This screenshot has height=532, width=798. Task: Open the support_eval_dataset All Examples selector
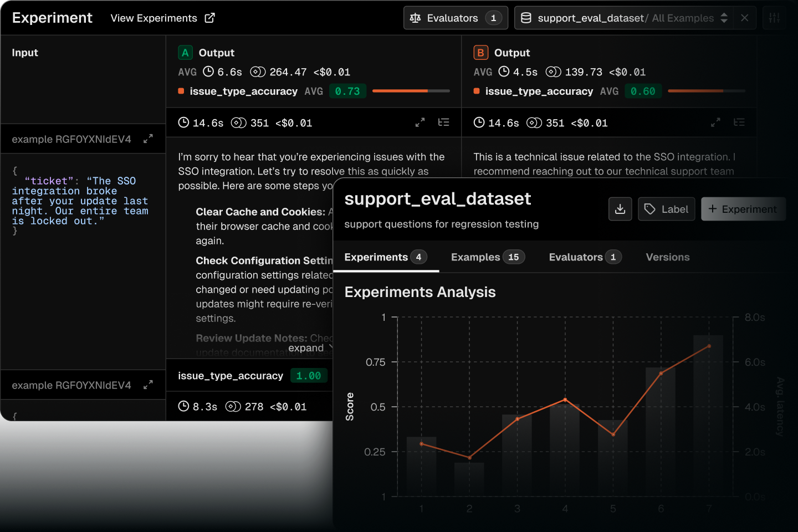coord(624,18)
